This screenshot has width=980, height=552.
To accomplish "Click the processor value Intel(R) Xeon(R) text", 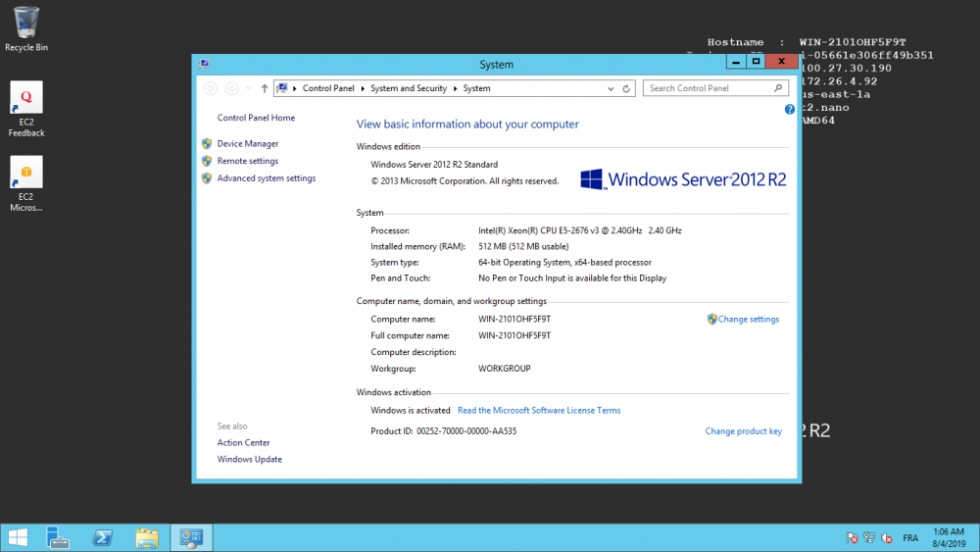I will (x=579, y=230).
